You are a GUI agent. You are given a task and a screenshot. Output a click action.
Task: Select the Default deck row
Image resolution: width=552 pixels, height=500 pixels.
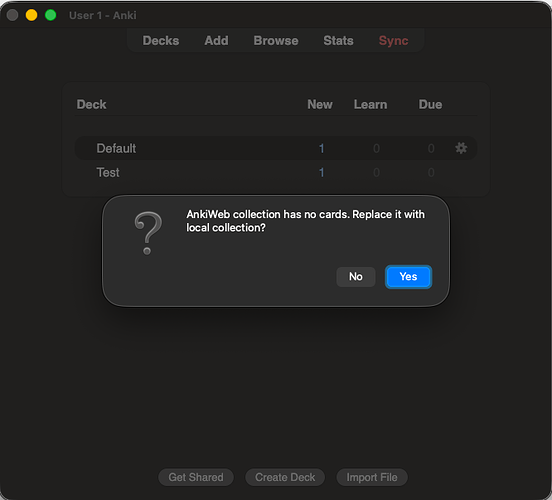tap(276, 148)
